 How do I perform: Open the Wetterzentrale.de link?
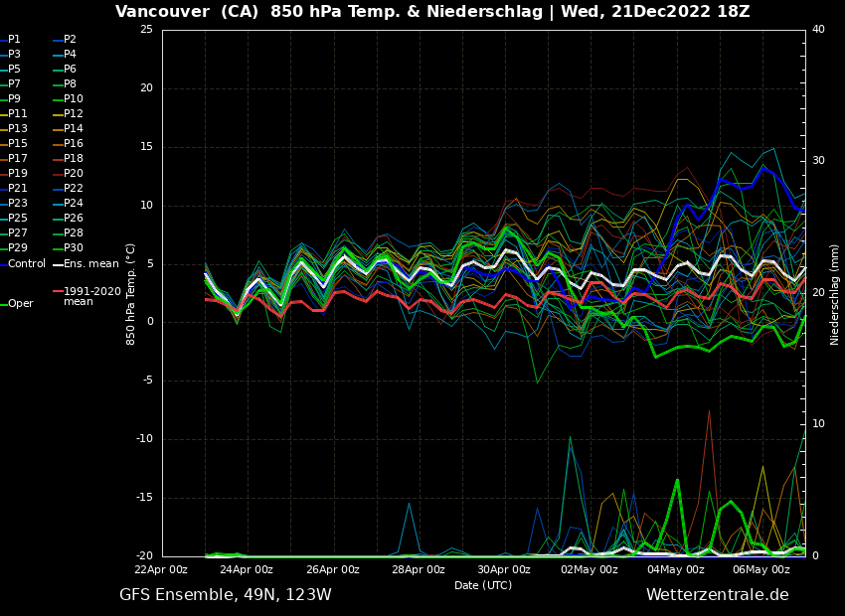pos(717,595)
